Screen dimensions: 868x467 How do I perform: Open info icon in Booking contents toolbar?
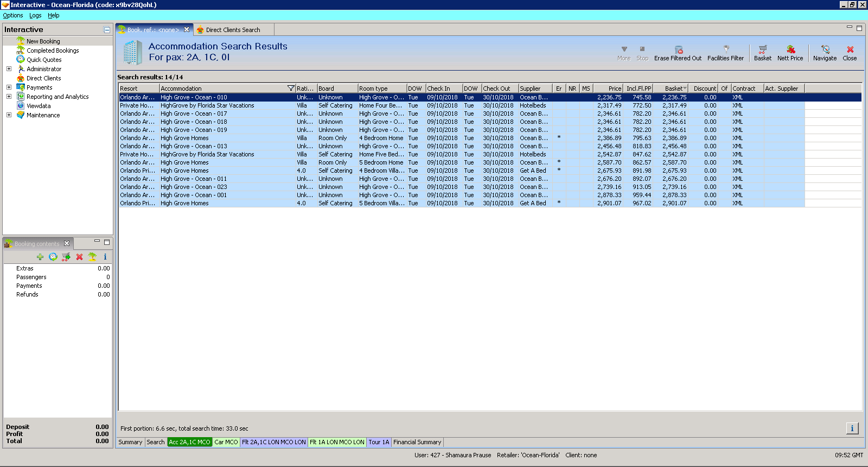(x=105, y=257)
